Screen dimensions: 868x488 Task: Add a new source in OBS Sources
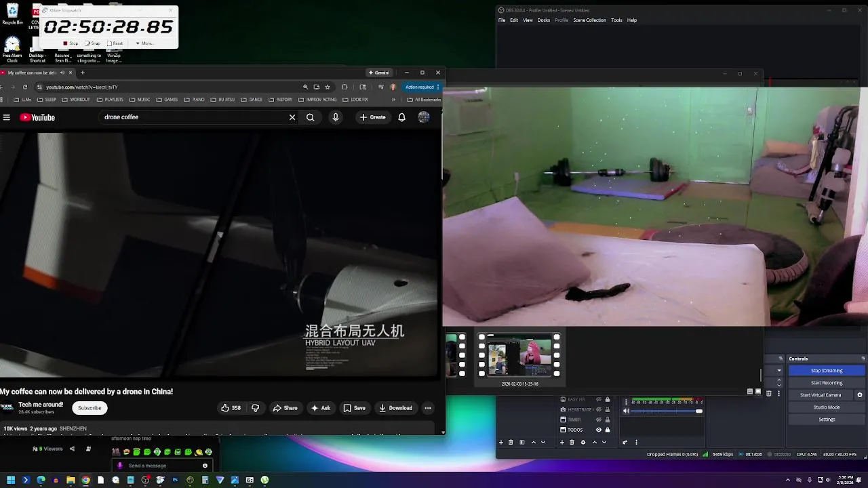(562, 443)
